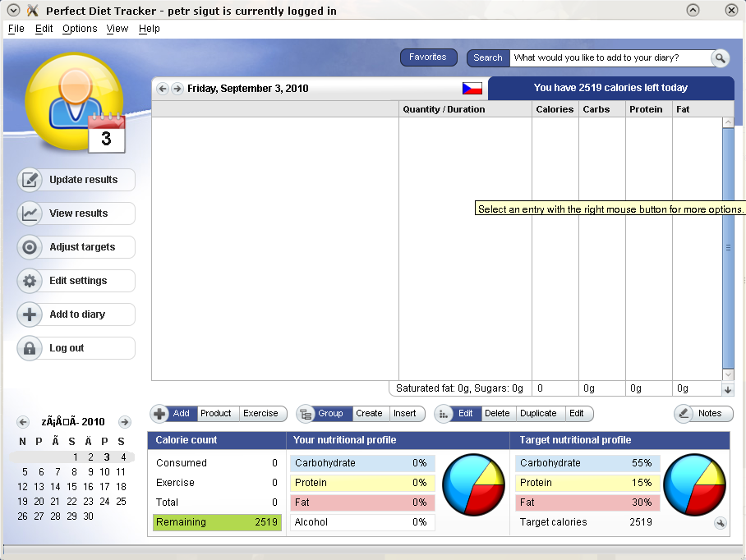Image resolution: width=746 pixels, height=560 pixels.
Task: Open the Options menu
Action: click(x=80, y=29)
